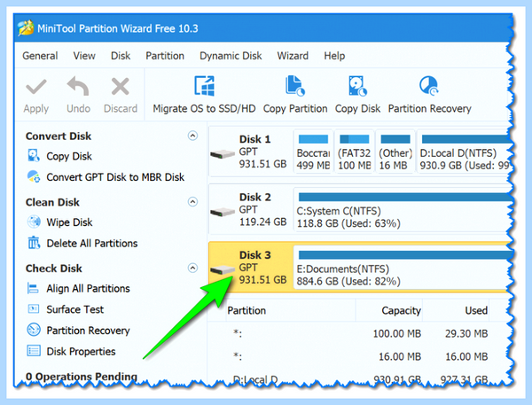Click the Disk 2 label text
The height and width of the screenshot is (405, 532).
coord(254,197)
